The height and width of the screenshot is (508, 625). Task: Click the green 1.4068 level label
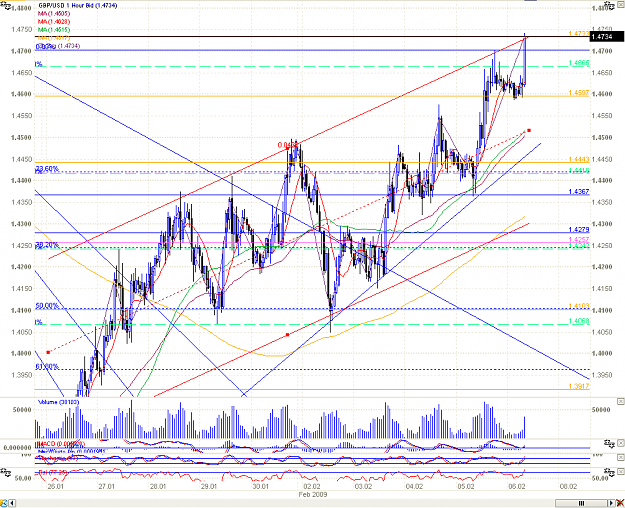tap(578, 321)
